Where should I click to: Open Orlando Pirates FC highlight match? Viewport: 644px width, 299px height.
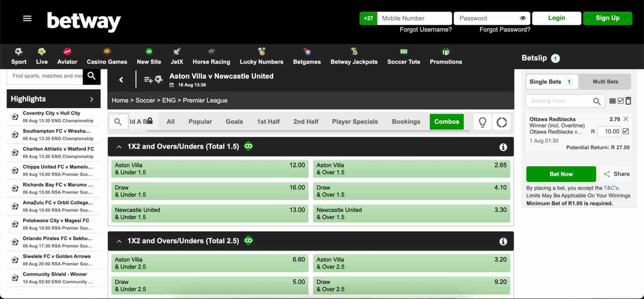tap(53, 242)
